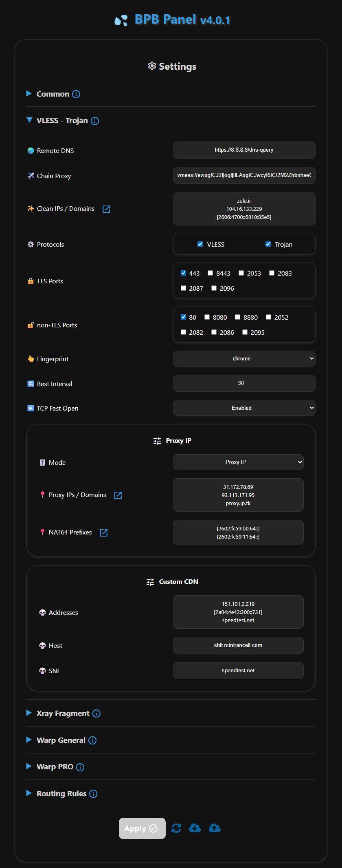Open the Clean IPs / Domains external link icon
Viewport: 342px width, 868px height.
pos(106,209)
